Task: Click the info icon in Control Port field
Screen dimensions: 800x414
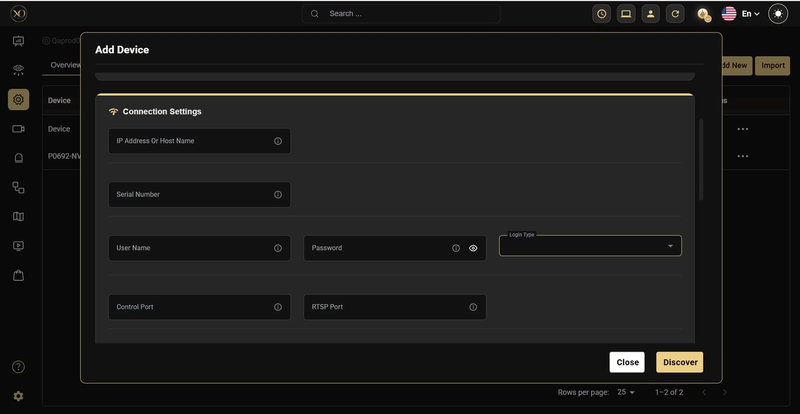Action: (278, 307)
